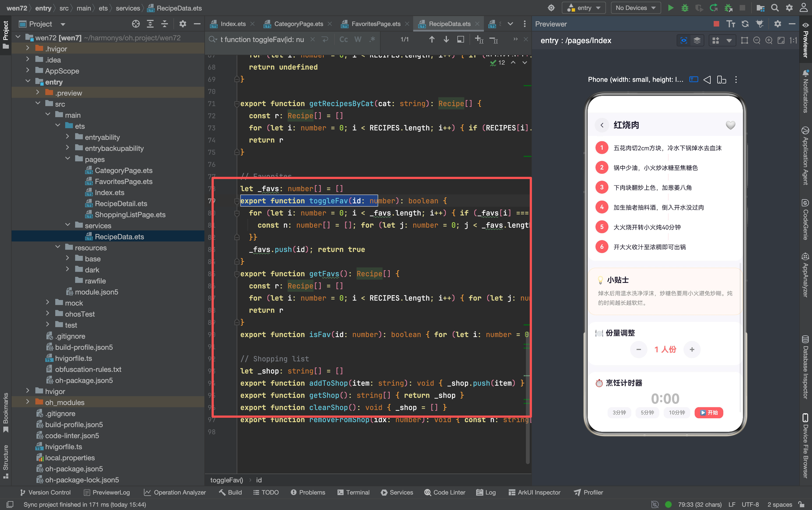Image resolution: width=812 pixels, height=510 pixels.
Task: Select the 10分钟 timer preset
Action: point(676,412)
